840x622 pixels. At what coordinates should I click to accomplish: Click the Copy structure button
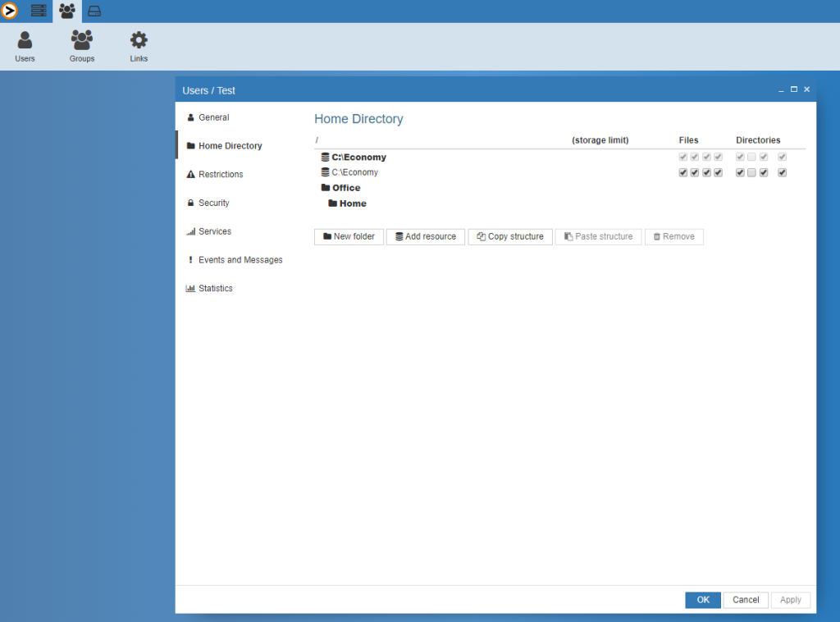coord(510,236)
